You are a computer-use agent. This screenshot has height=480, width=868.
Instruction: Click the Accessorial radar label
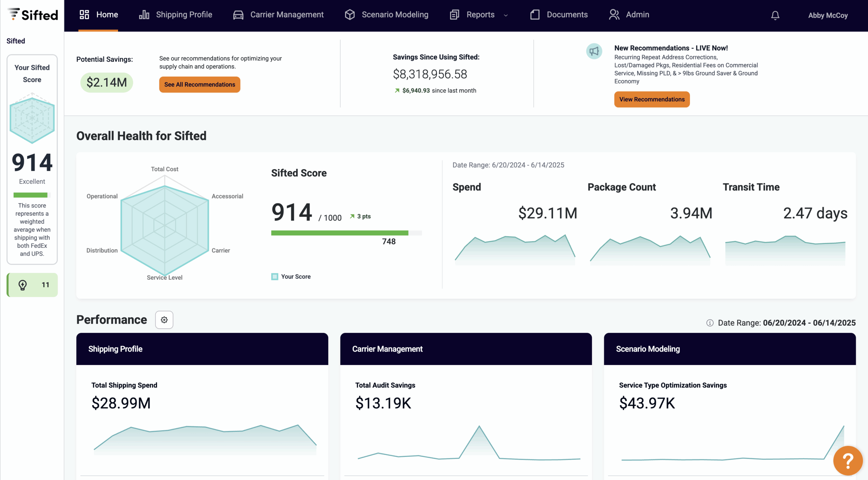click(x=227, y=196)
